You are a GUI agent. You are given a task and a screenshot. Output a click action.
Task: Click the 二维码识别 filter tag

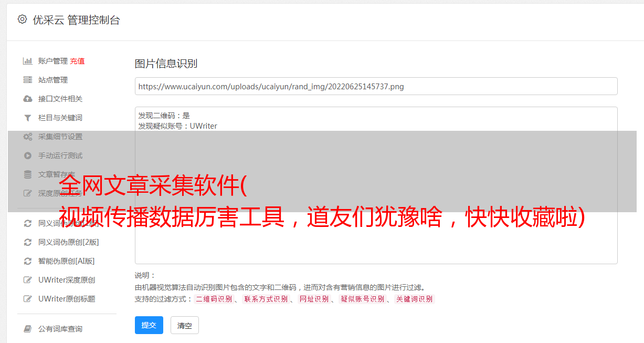pyautogui.click(x=214, y=299)
